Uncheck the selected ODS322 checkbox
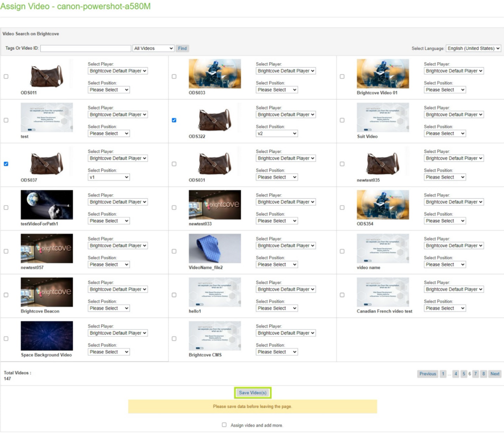 pyautogui.click(x=174, y=120)
